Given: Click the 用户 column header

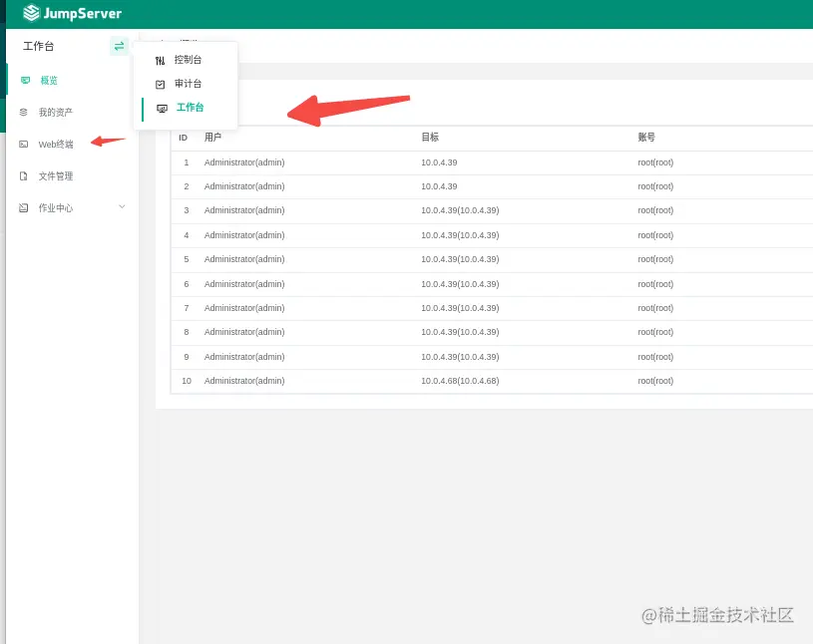Looking at the screenshot, I should (212, 138).
